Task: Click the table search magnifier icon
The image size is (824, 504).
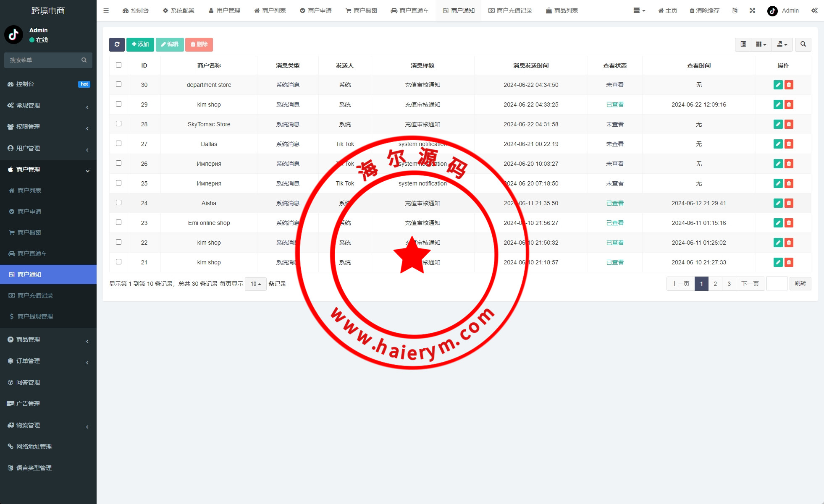Action: (x=803, y=44)
